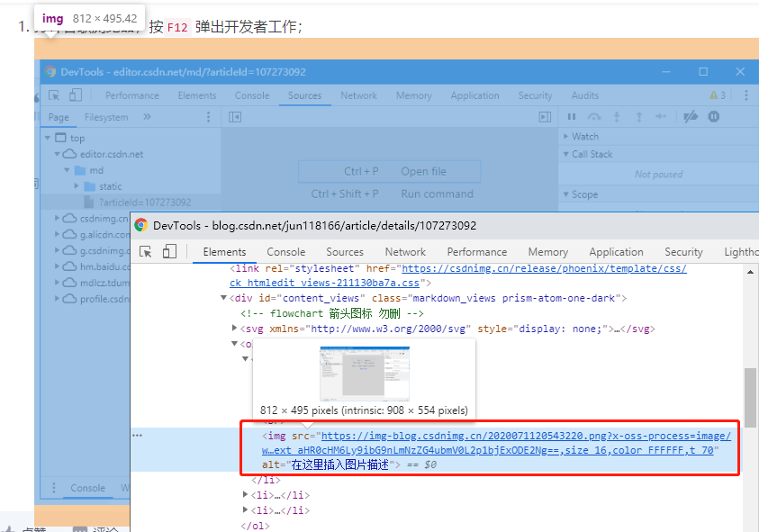Click inspect element icon in background DevTools

click(x=54, y=95)
